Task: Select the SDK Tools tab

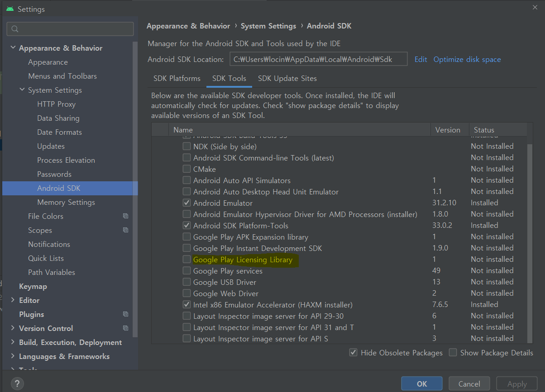Action: tap(229, 78)
